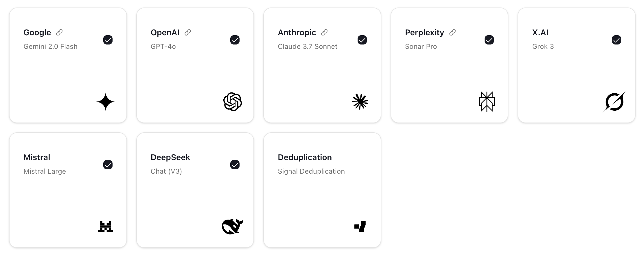Uncheck the Google Gemini 2.0 Flash checkbox
Image resolution: width=644 pixels, height=256 pixels.
tap(108, 40)
